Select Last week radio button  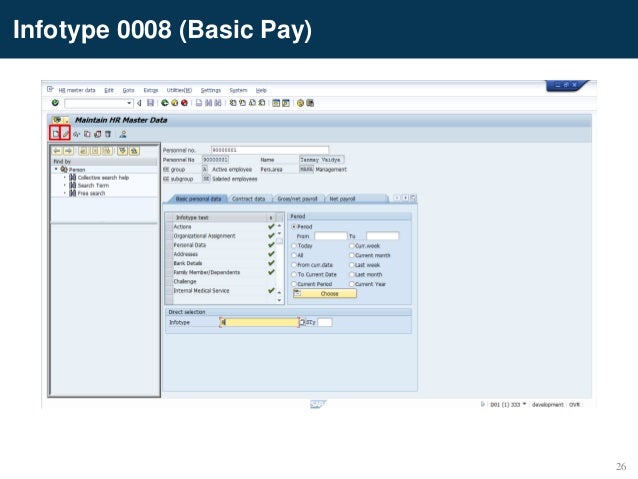[352, 265]
